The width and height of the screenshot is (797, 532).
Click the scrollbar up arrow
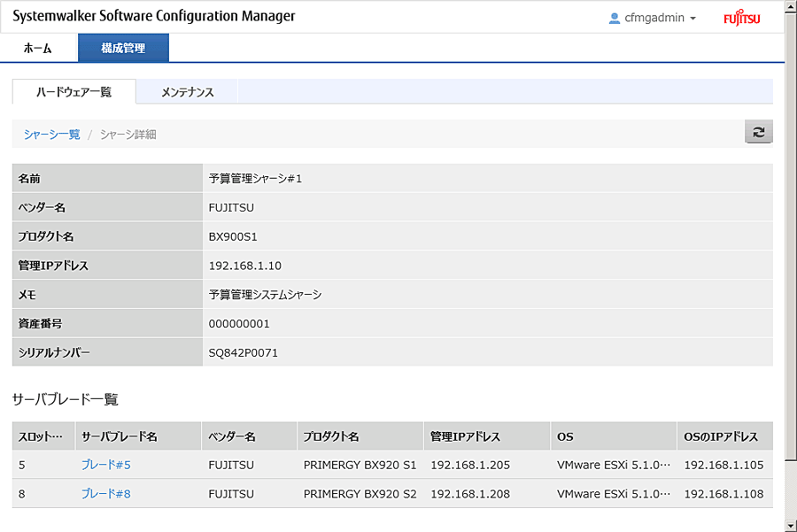pos(791,6)
